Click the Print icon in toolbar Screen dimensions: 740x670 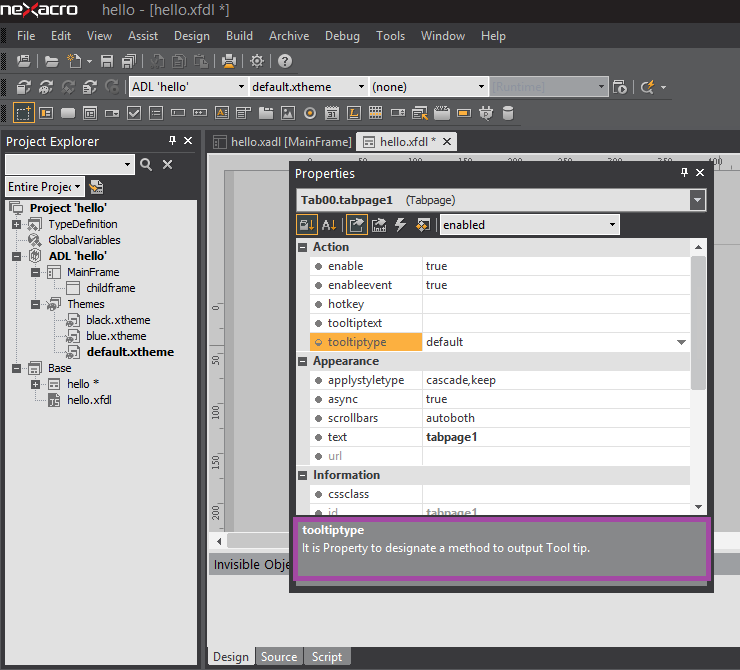point(229,61)
